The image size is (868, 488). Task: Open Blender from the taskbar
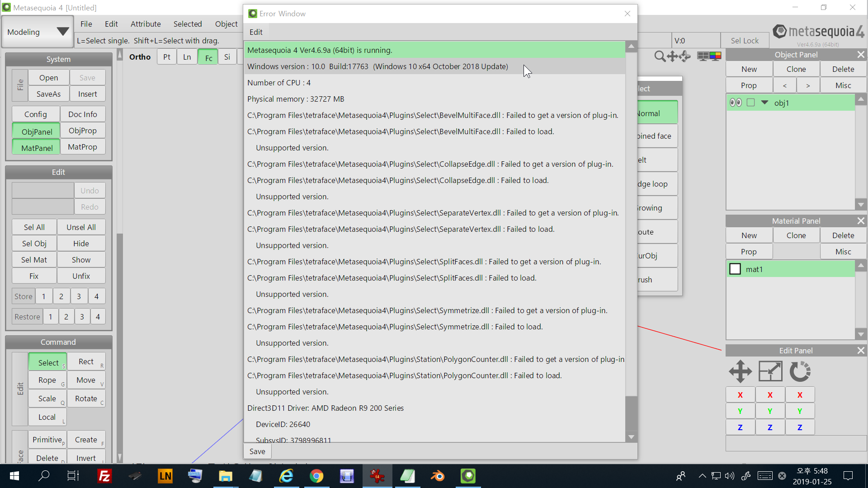(438, 476)
